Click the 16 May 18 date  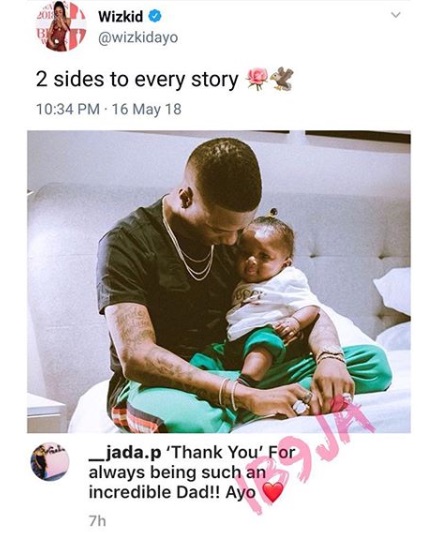147,109
